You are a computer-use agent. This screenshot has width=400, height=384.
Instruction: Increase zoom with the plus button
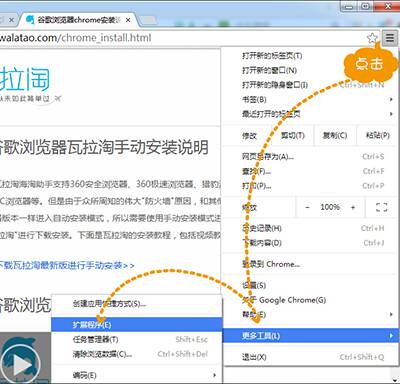click(x=353, y=207)
